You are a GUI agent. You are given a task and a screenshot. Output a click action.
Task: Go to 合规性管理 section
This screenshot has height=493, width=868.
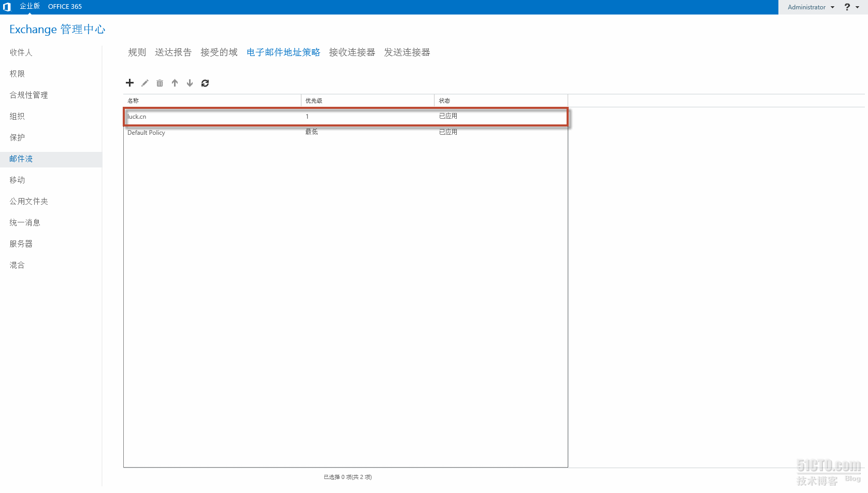(x=28, y=95)
